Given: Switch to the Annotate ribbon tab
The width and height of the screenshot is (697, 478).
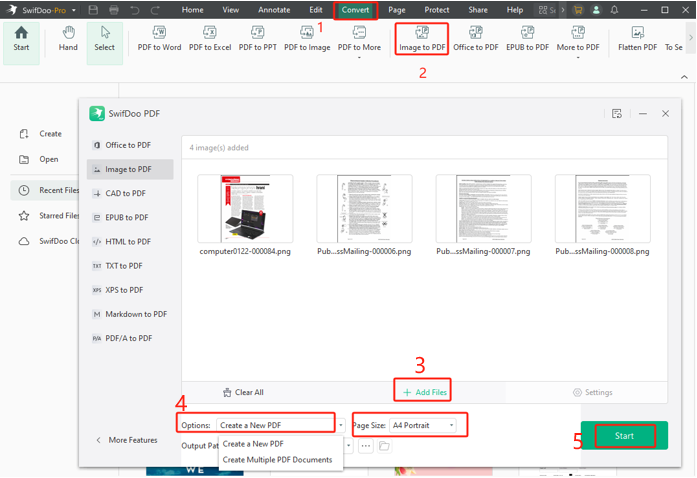Looking at the screenshot, I should [x=274, y=10].
